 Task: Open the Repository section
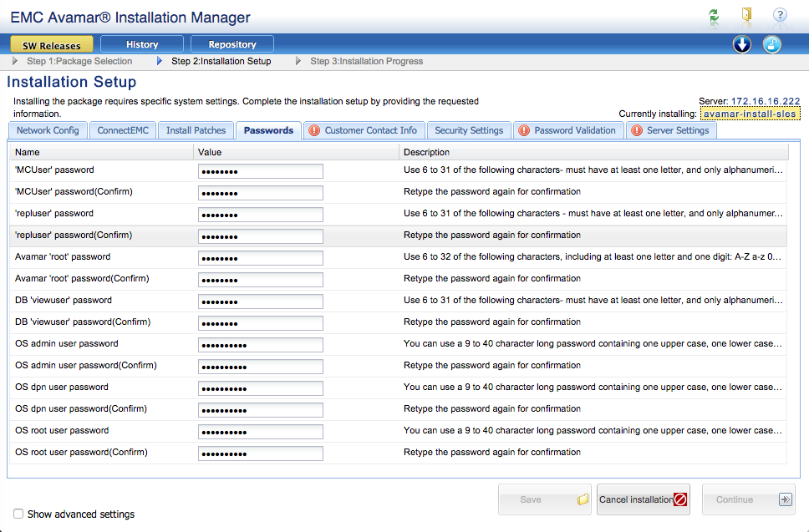tap(232, 44)
